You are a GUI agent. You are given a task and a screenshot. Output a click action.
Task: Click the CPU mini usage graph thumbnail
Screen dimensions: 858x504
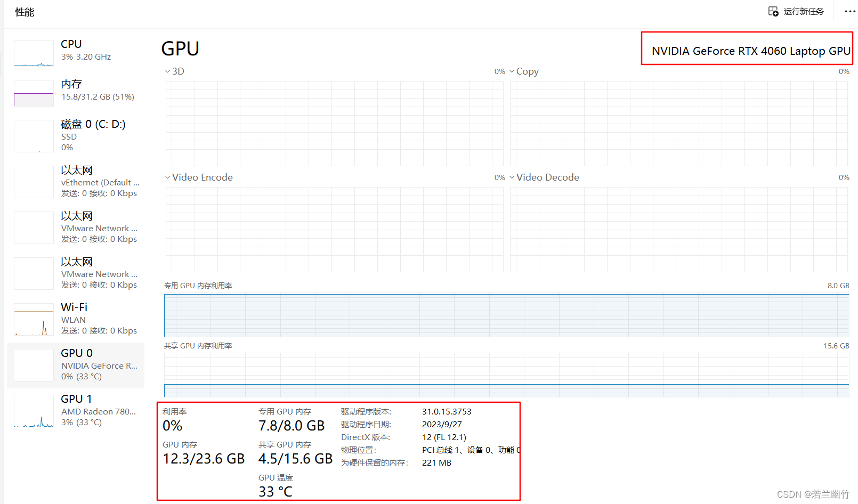[34, 53]
